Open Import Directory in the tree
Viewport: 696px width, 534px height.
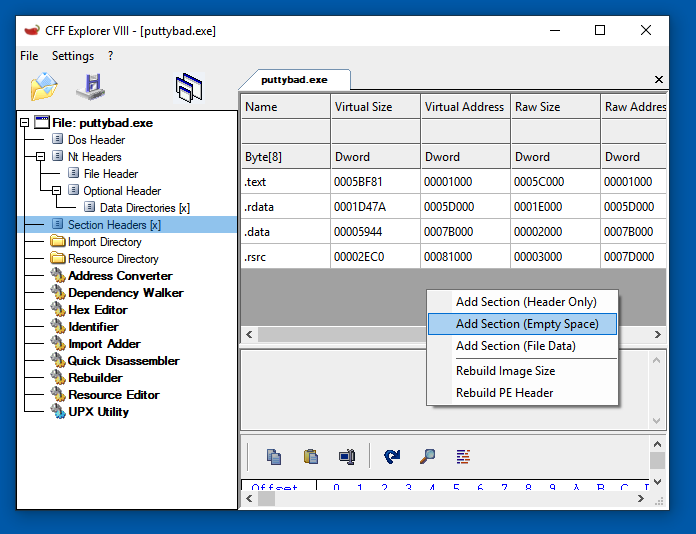(x=104, y=242)
